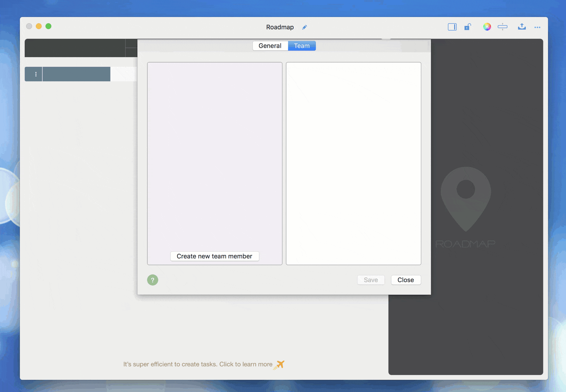Open the rainbow color wheel picker
The image size is (566, 392).
[487, 27]
